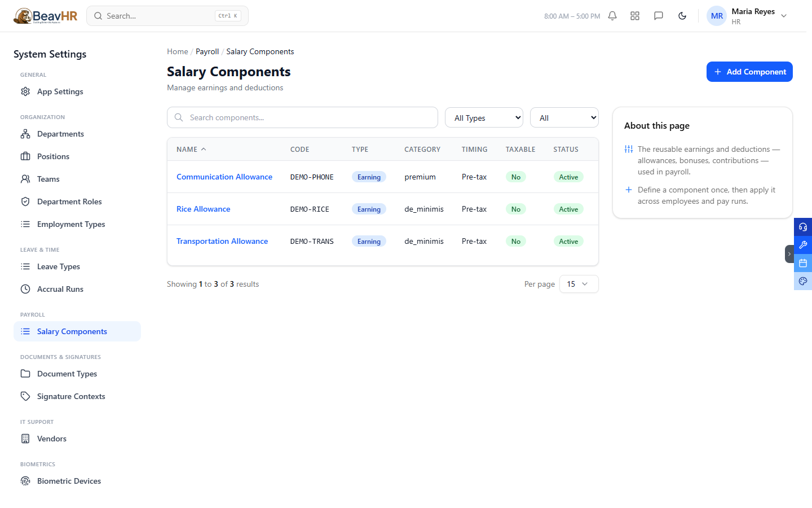This screenshot has height=508, width=812.
Task: Open Accrual Runs in sidebar
Action: 77,289
